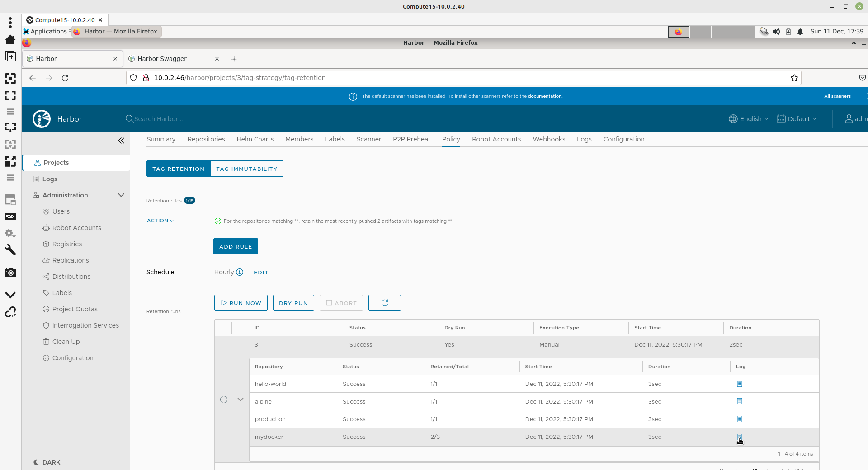Open the log icon for hello-world repository
The height and width of the screenshot is (470, 868).
(x=739, y=384)
